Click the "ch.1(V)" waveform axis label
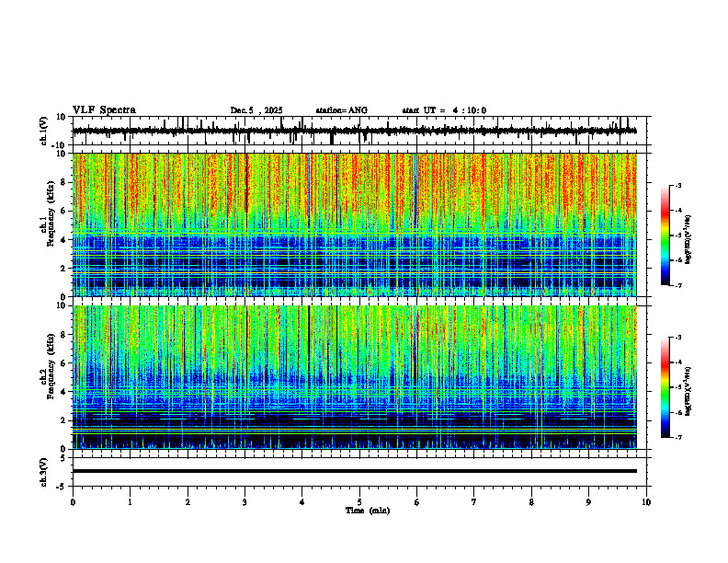728x563 pixels. tap(44, 131)
